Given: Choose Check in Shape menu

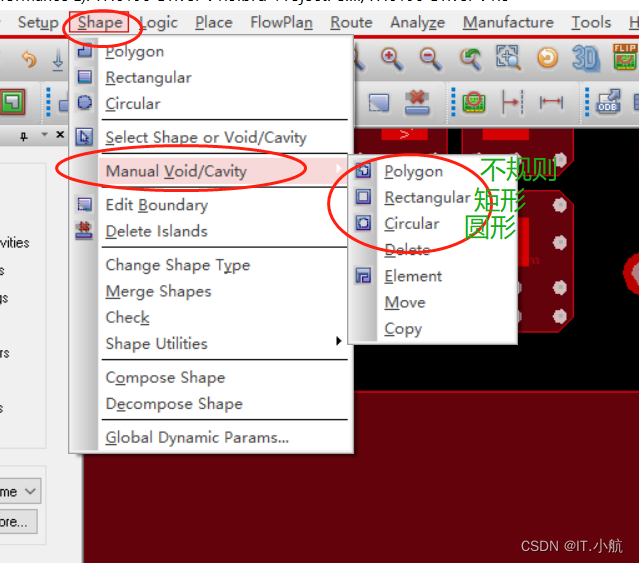Looking at the screenshot, I should [211, 317].
